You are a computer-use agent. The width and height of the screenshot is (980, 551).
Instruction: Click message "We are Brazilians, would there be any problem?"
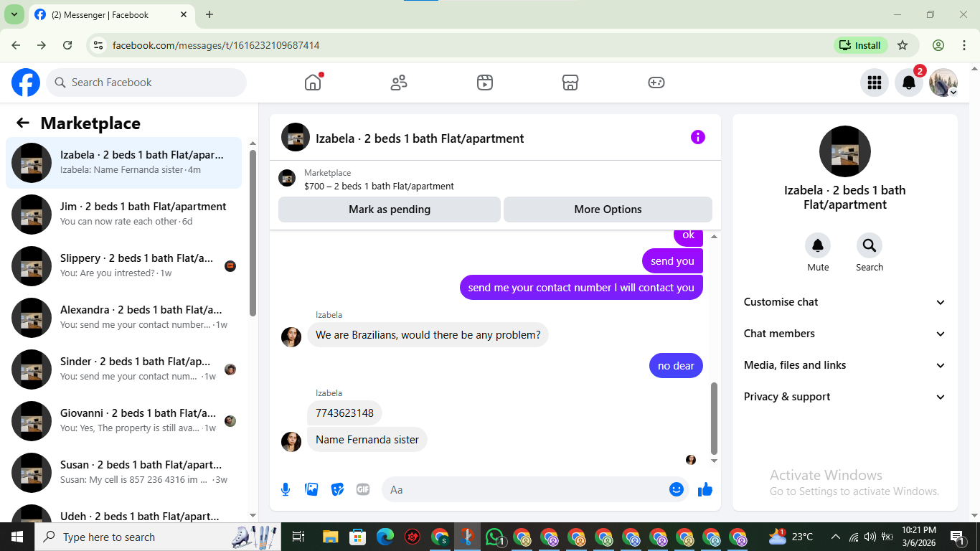coord(428,335)
